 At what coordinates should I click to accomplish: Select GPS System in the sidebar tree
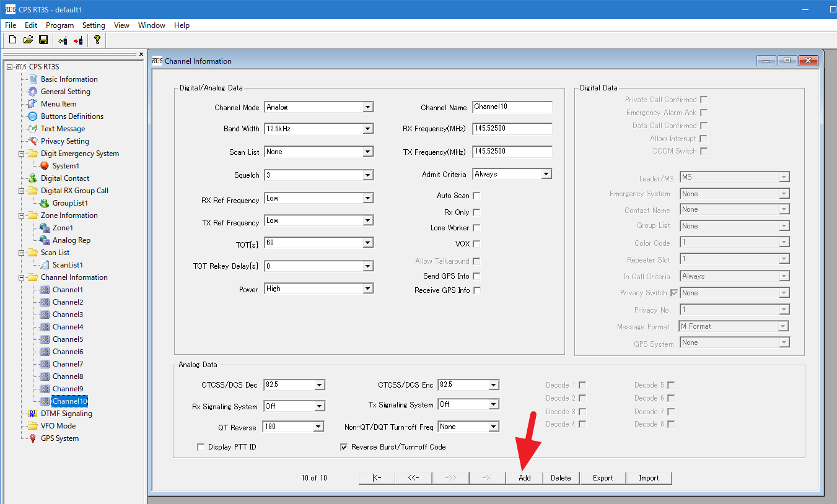coord(59,438)
